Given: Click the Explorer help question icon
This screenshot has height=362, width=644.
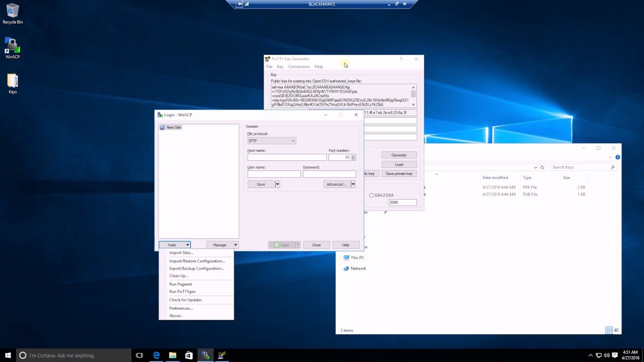Looking at the screenshot, I should coord(617,157).
